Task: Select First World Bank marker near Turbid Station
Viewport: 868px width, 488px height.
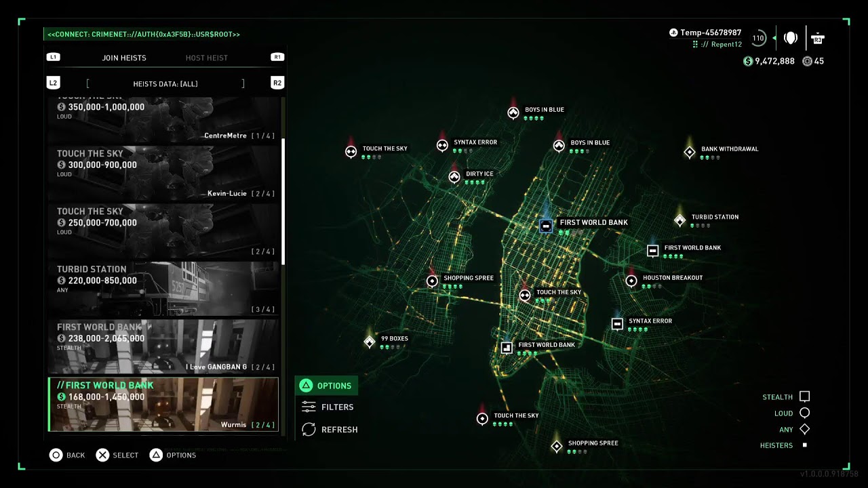Action: click(x=653, y=251)
